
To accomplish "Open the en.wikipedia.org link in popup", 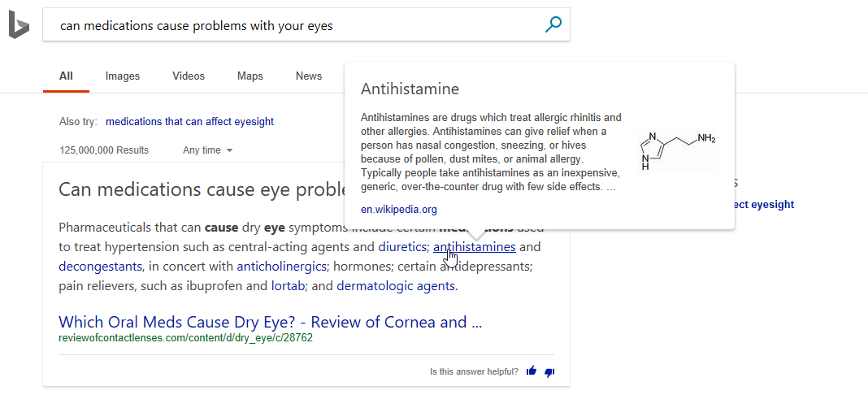I will tap(398, 210).
